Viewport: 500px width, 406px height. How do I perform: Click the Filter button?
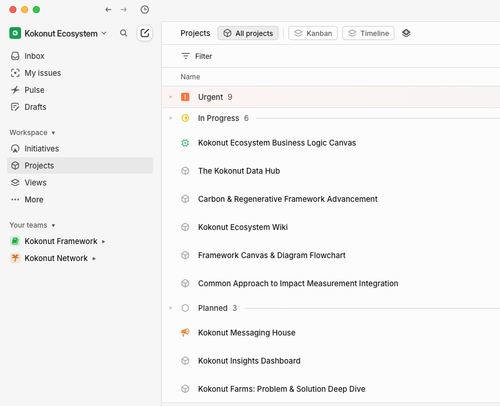click(x=197, y=56)
